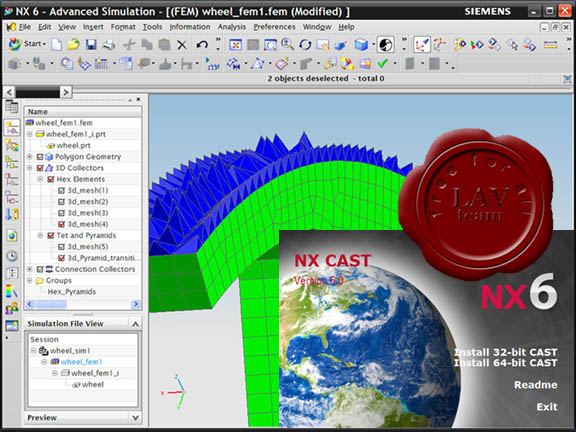Open the Internet Explorer globe sidebar icon
The width and height of the screenshot is (576, 432).
[x=12, y=235]
